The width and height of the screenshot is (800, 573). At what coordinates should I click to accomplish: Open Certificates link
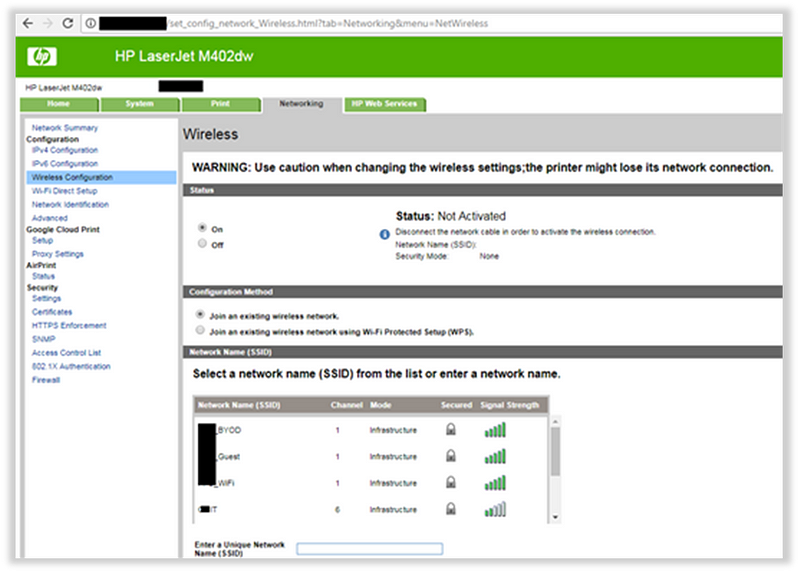[52, 312]
